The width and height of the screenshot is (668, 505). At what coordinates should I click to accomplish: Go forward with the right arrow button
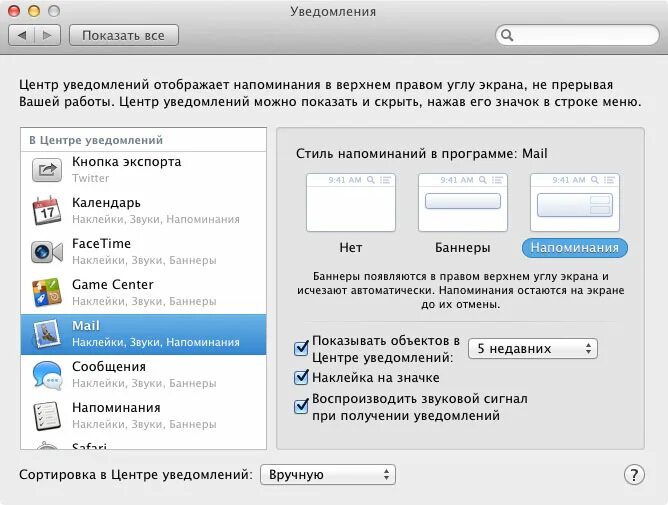(47, 35)
